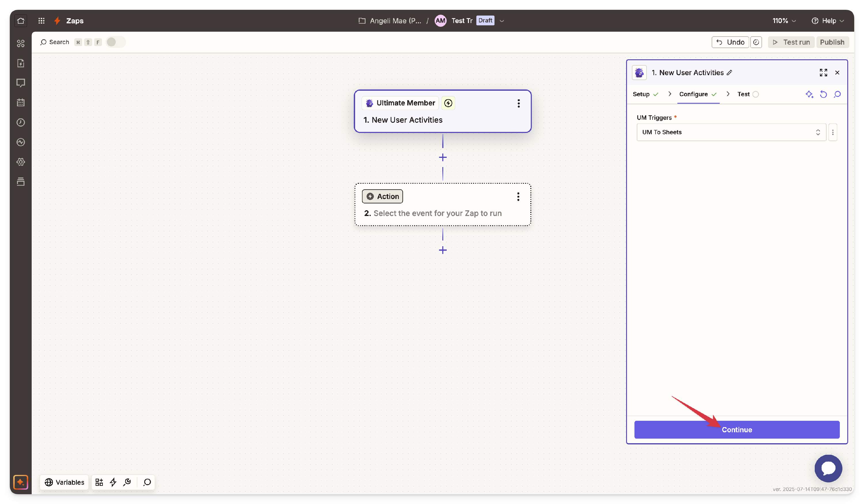The width and height of the screenshot is (864, 504).
Task: Click the AM avatar in header
Action: (x=440, y=20)
